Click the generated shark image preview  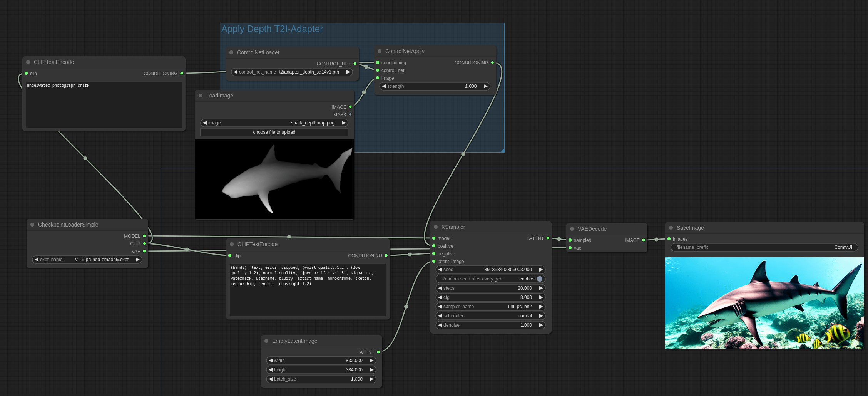(764, 302)
